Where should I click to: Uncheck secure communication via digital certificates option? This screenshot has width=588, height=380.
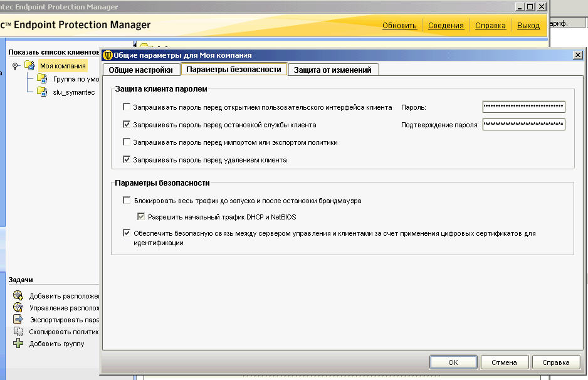(127, 233)
